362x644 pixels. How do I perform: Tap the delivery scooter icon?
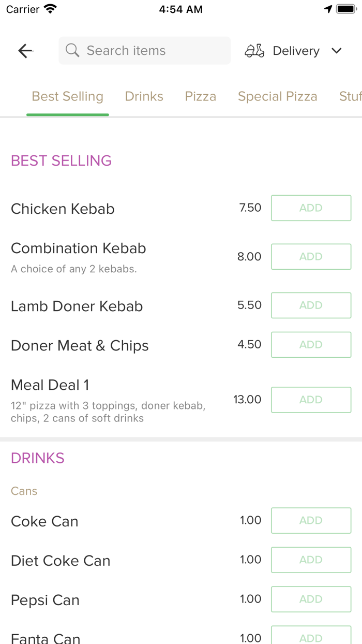coord(254,51)
